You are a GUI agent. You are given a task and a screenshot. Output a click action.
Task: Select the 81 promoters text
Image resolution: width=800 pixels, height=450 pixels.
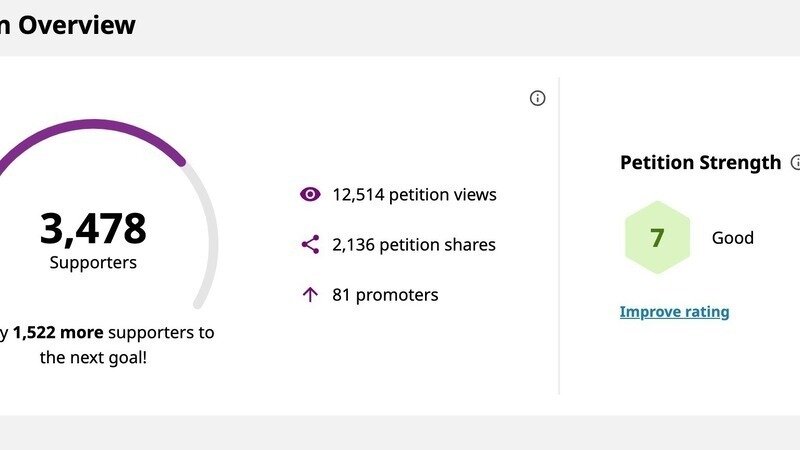(x=385, y=294)
